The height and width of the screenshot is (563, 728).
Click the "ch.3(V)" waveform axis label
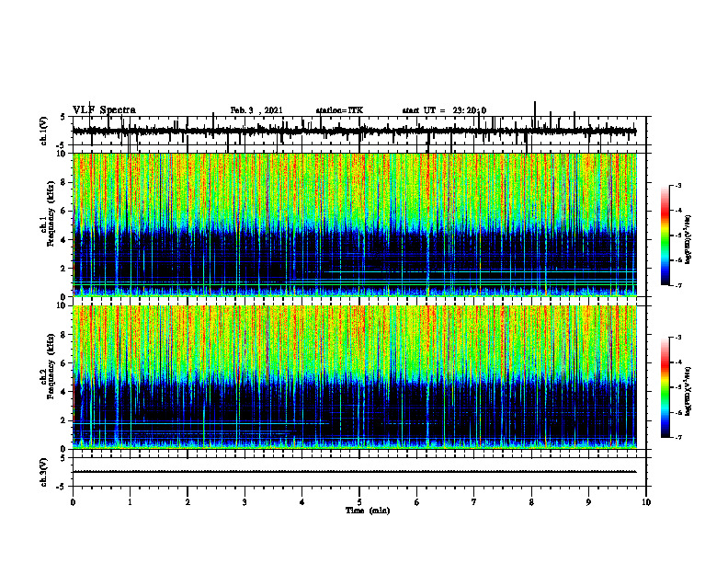tap(44, 473)
